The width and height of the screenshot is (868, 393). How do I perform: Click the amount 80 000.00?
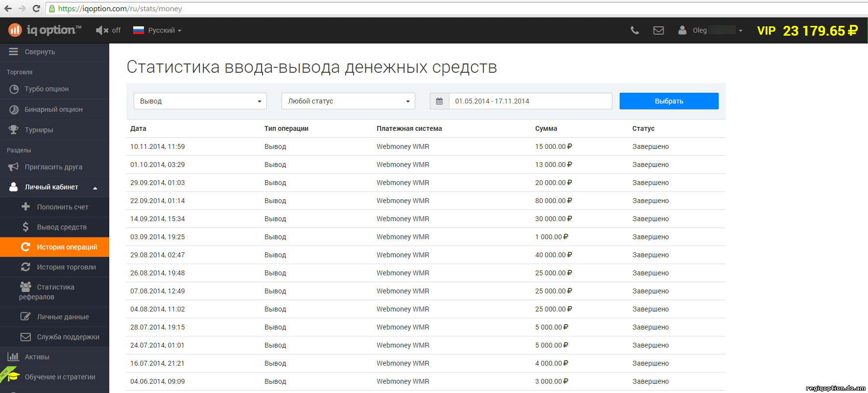[553, 201]
